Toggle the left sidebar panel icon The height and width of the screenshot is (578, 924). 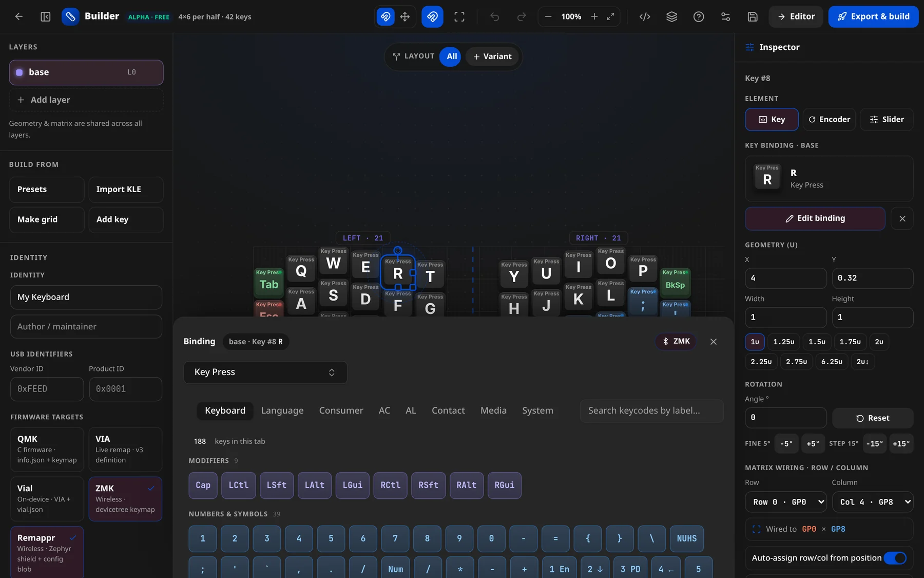click(x=46, y=16)
